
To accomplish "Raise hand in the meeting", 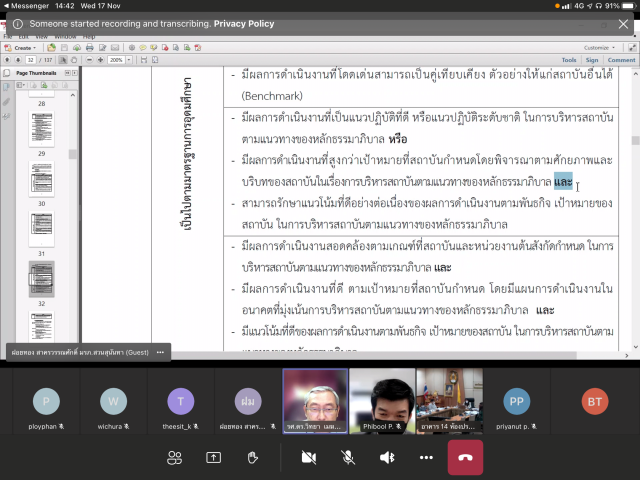I will (253, 457).
